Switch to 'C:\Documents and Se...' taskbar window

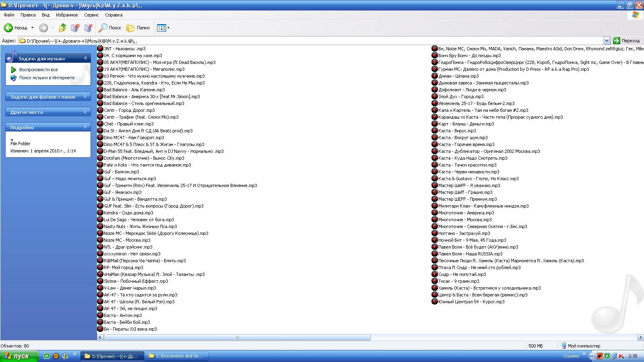click(x=176, y=356)
